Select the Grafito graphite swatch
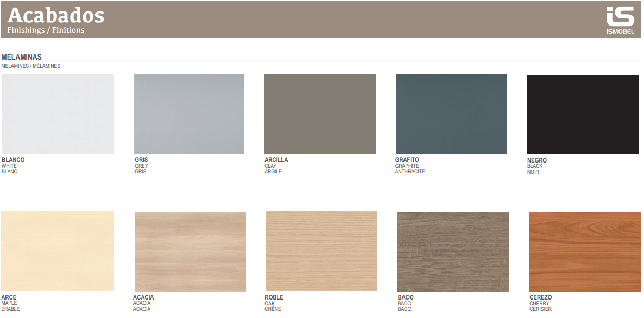This screenshot has height=318, width=644. pos(451,114)
